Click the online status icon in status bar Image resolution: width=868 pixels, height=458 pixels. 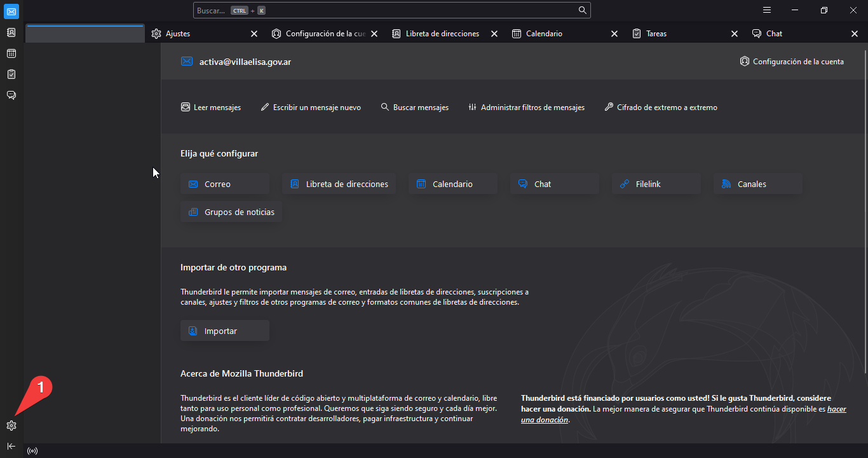pos(32,451)
